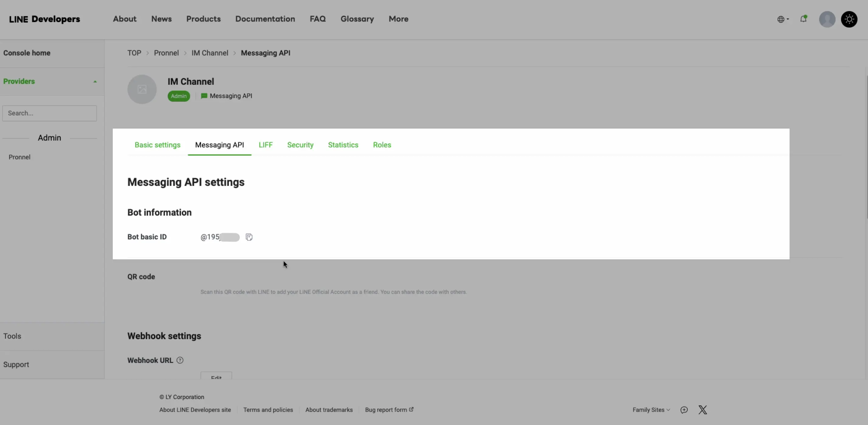Image resolution: width=868 pixels, height=425 pixels.
Task: Click the Messaging API channel type label
Action: coord(226,96)
